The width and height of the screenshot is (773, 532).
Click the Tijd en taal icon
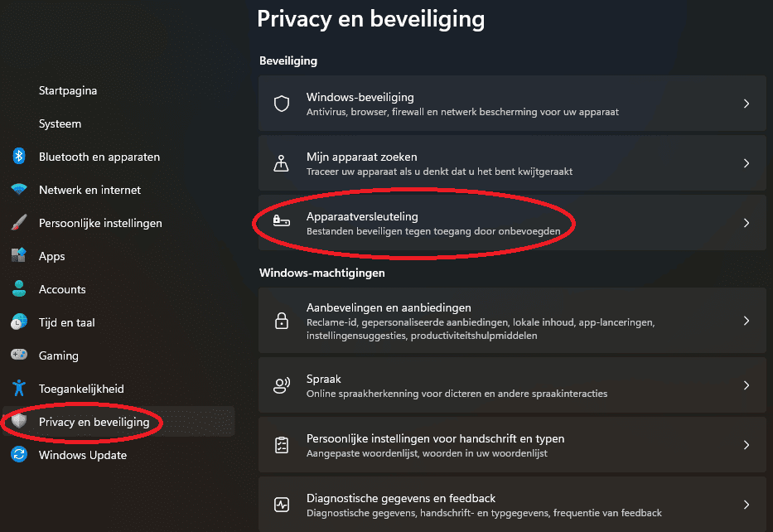(19, 322)
